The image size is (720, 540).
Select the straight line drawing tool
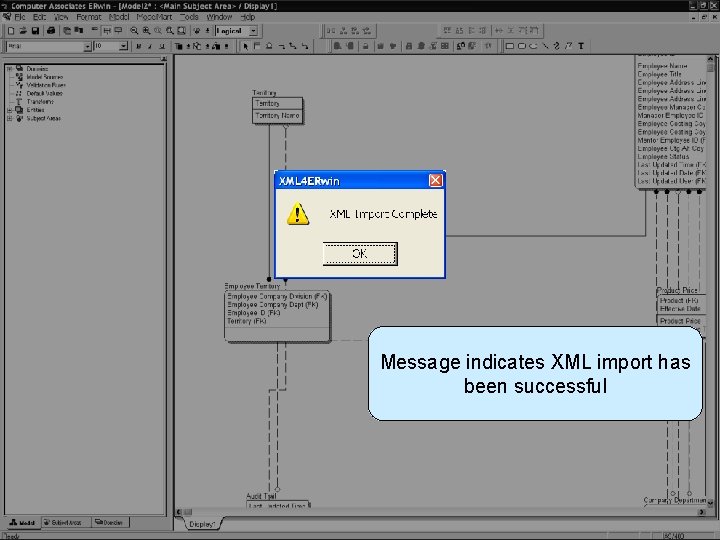[x=545, y=46]
